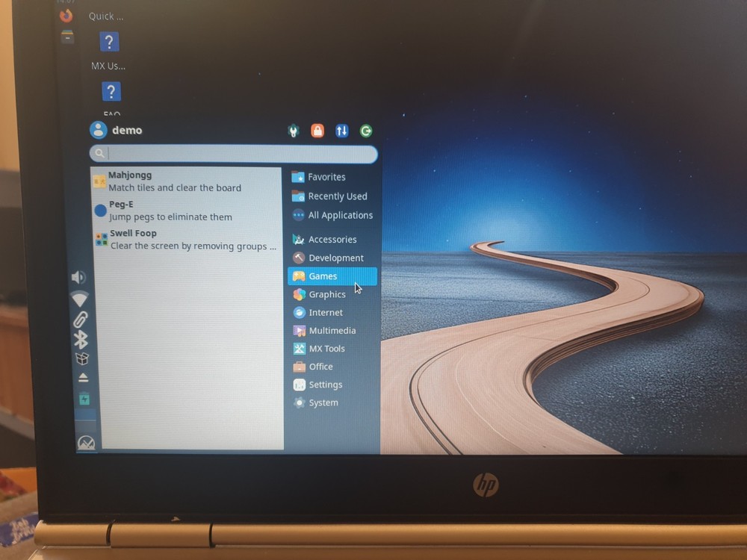Open the Multimedia category
The width and height of the screenshot is (747, 560).
pos(332,330)
